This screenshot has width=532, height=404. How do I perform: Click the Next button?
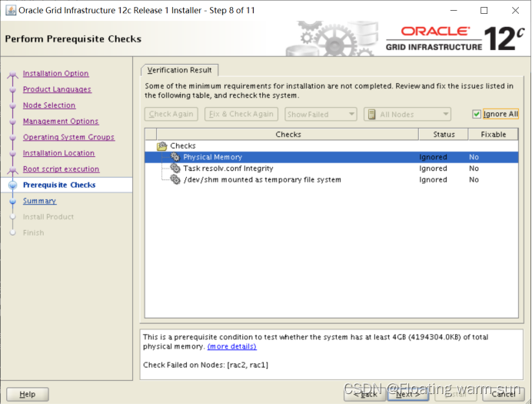click(x=408, y=394)
